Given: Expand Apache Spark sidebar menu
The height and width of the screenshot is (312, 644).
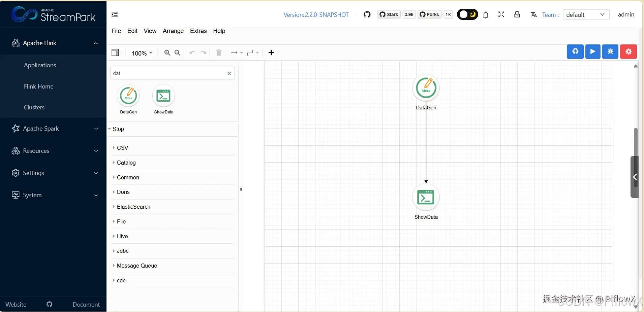Looking at the screenshot, I should (x=53, y=129).
